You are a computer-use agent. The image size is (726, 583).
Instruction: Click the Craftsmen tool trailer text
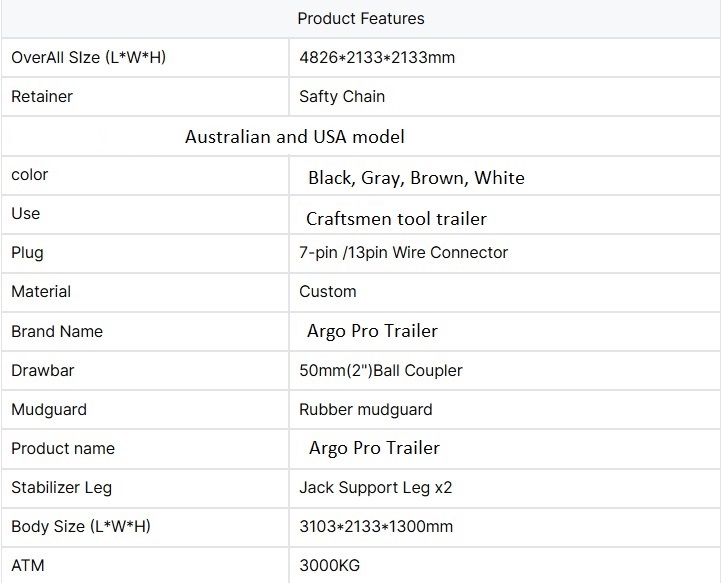[396, 218]
